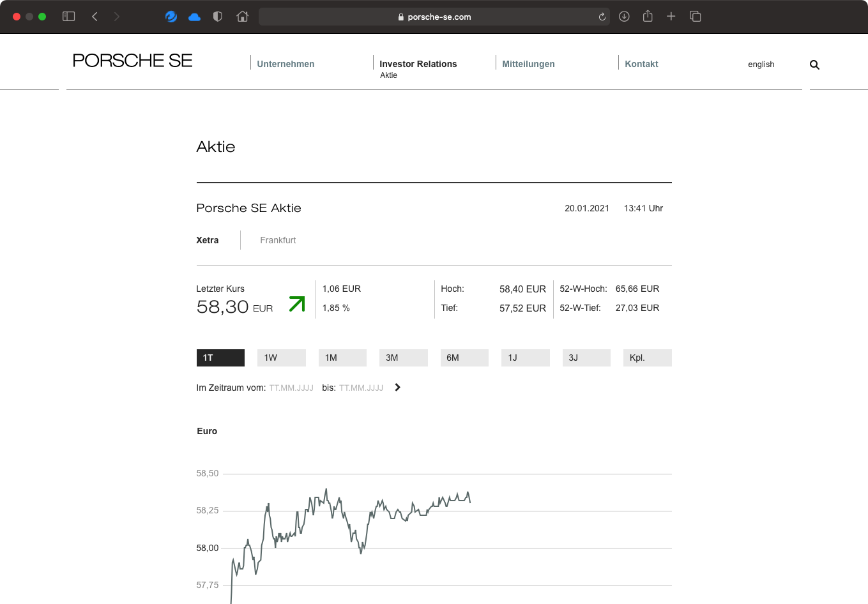The height and width of the screenshot is (604, 868).
Task: Click the time 13:41 Uhr
Action: coord(643,208)
